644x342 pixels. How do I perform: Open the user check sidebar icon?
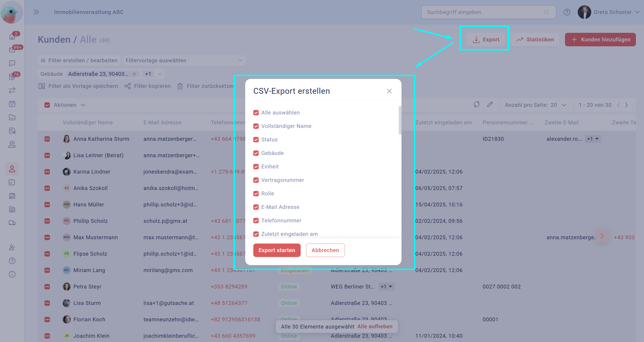coord(12,247)
